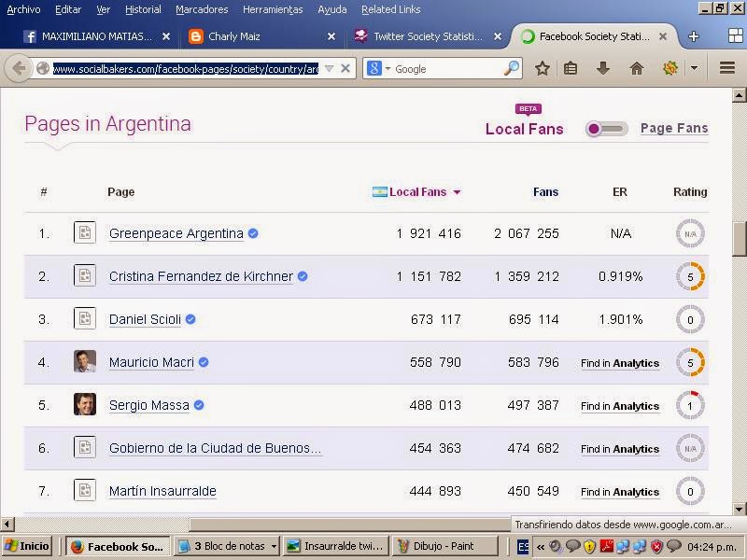Click the taskbar clock 04:24 p.m.
The image size is (747, 560).
point(712,547)
